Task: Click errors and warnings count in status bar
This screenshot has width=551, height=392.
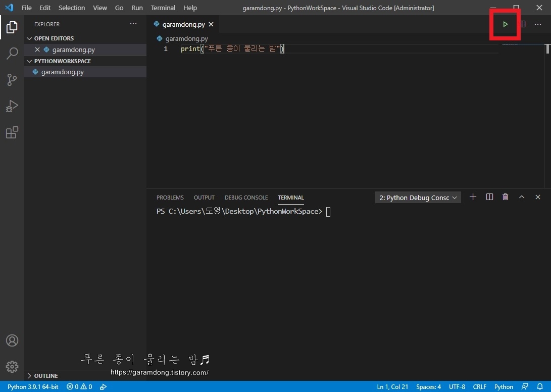Action: pos(79,387)
